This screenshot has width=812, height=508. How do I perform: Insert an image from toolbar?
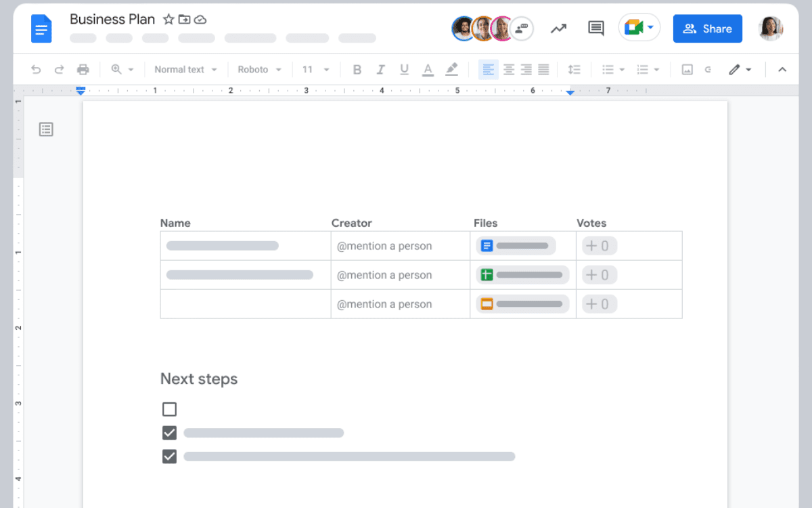point(687,69)
